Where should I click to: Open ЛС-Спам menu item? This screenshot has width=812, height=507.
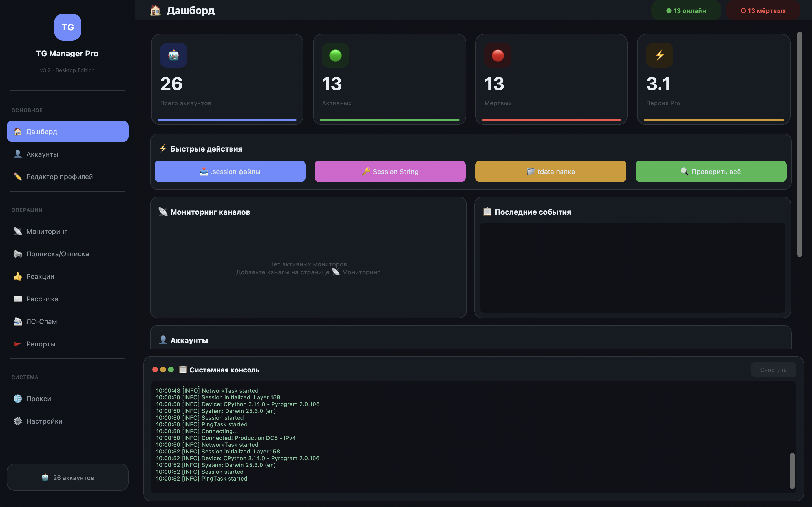(x=41, y=322)
